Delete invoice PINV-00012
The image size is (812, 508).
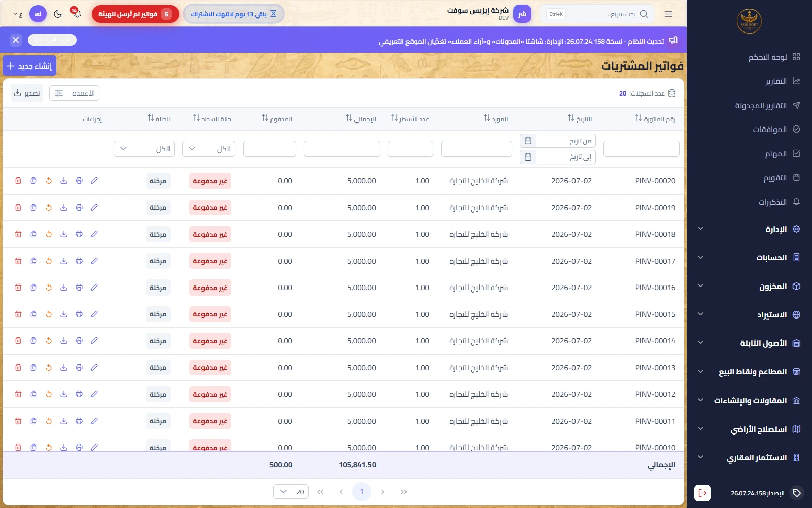click(x=18, y=394)
